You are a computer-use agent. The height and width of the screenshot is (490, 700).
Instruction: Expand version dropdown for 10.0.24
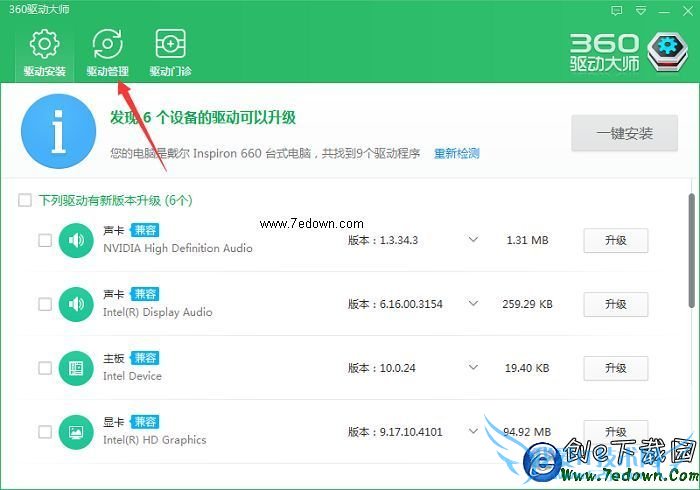[x=473, y=367]
